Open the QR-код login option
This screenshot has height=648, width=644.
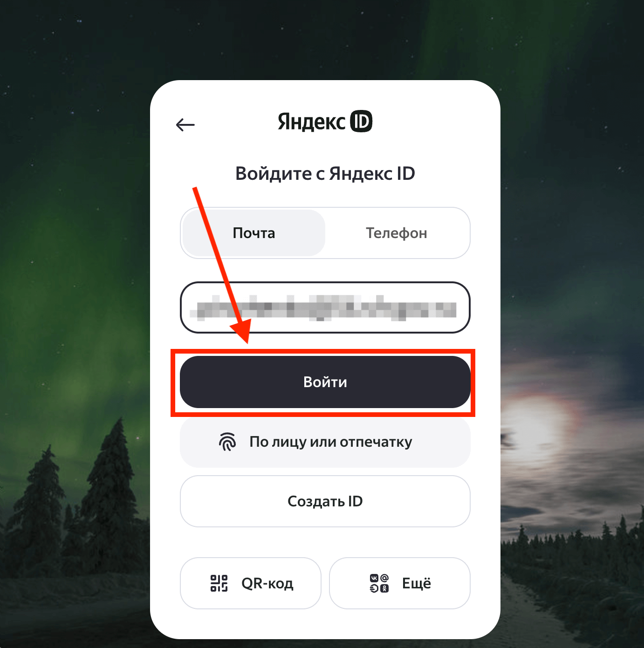click(251, 583)
